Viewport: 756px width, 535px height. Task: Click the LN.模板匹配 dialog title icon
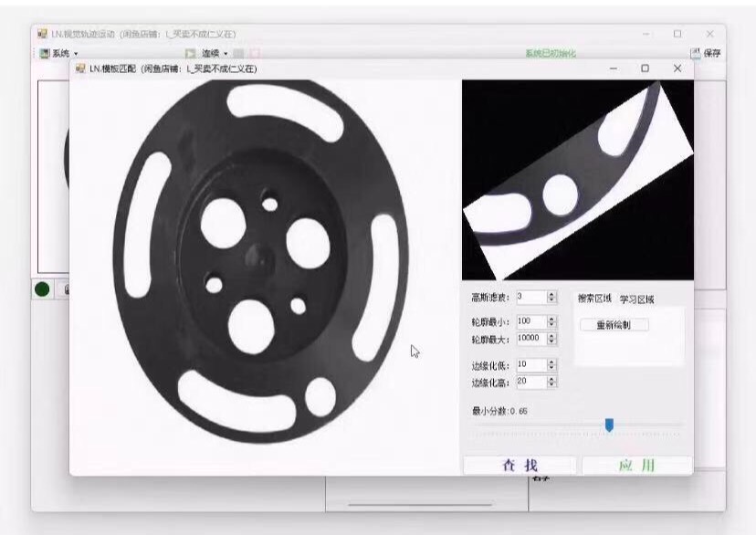click(80, 68)
